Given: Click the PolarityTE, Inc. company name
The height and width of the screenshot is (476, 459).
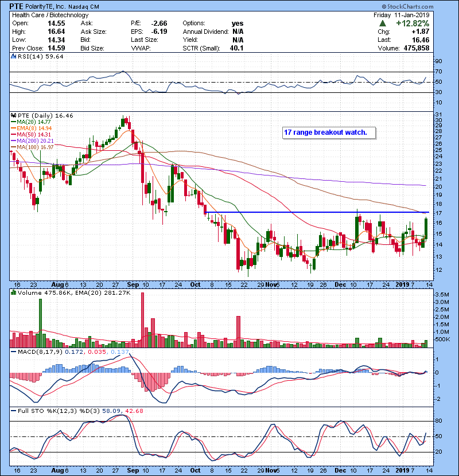Looking at the screenshot, I should (x=45, y=7).
